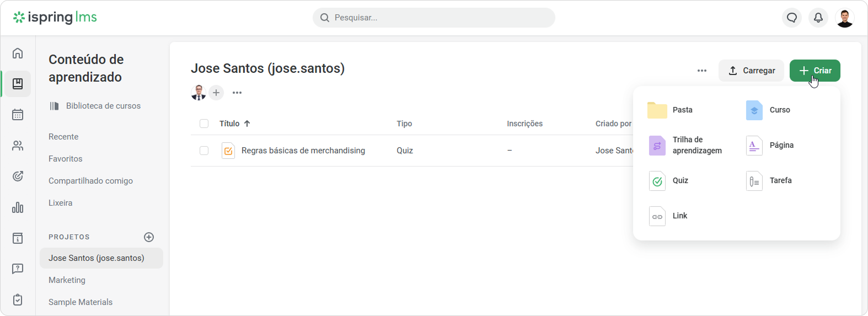Open the three-dot menu next to Carregar
The image size is (868, 316).
point(702,71)
